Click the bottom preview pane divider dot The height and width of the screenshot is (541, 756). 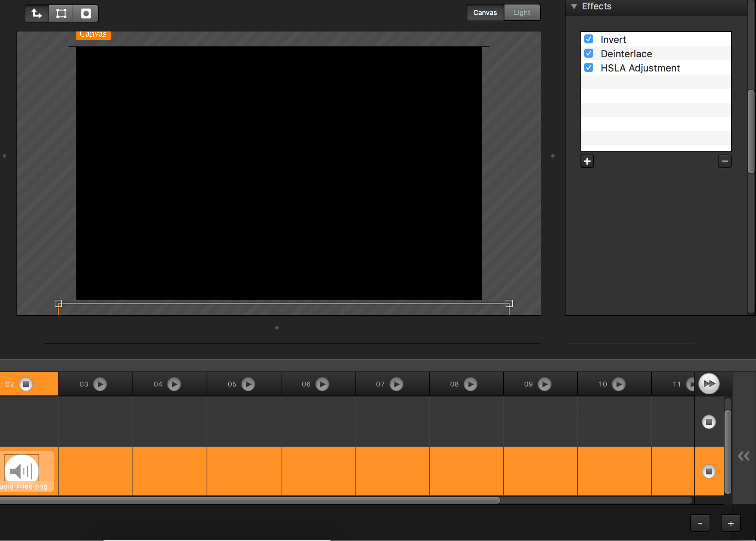277,328
